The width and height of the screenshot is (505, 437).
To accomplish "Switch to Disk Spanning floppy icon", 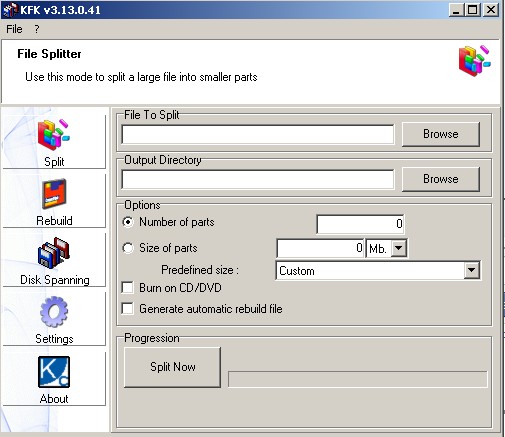I will (x=54, y=253).
